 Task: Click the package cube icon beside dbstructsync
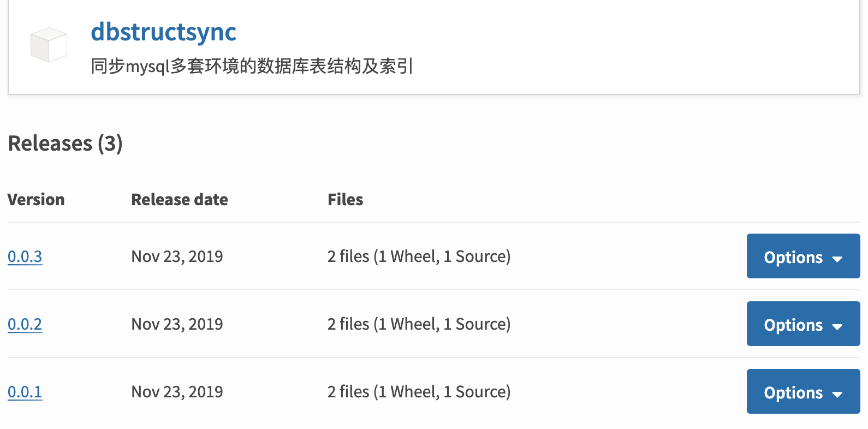pyautogui.click(x=49, y=45)
